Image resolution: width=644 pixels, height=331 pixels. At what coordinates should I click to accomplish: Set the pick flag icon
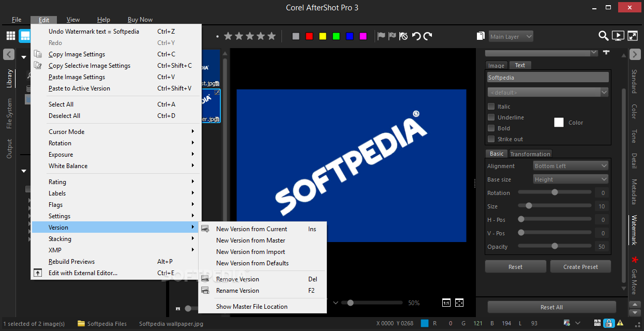381,36
